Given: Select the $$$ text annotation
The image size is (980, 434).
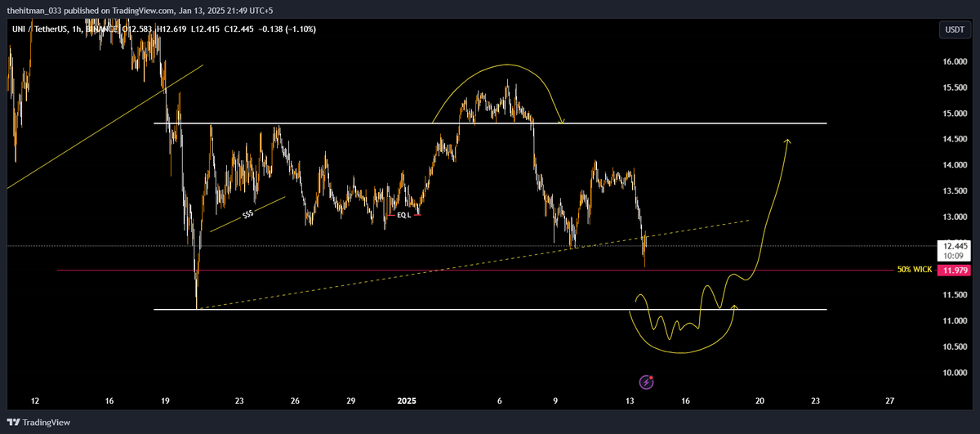Looking at the screenshot, I should pyautogui.click(x=247, y=215).
